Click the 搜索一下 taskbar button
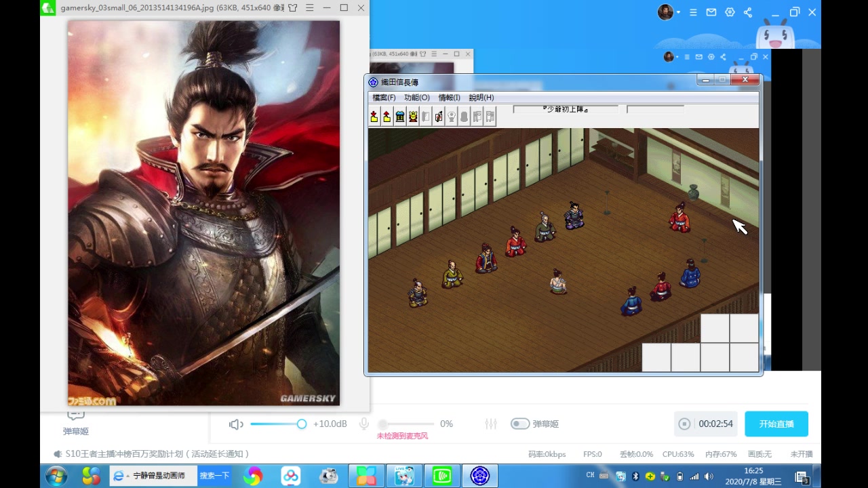 click(x=214, y=476)
